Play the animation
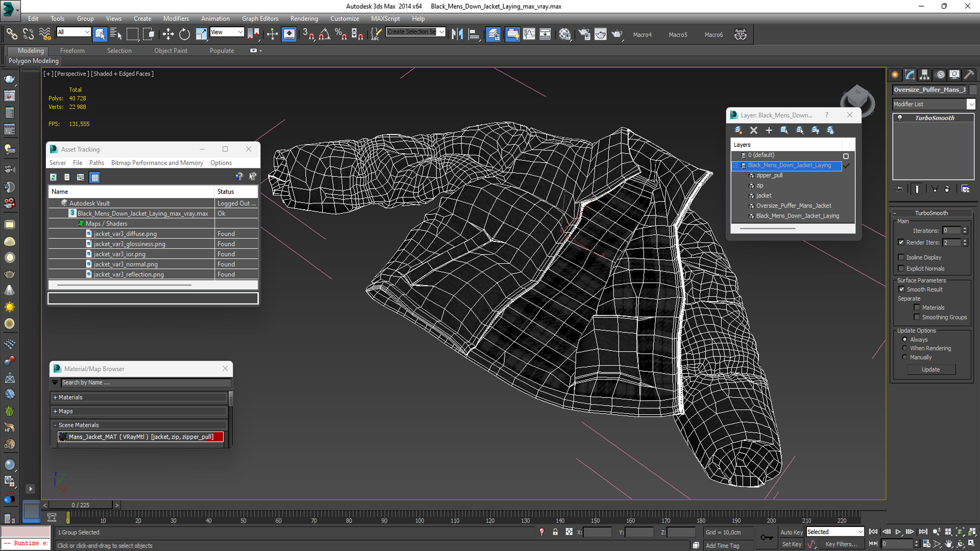Viewport: 980px width, 551px height. pos(898,532)
